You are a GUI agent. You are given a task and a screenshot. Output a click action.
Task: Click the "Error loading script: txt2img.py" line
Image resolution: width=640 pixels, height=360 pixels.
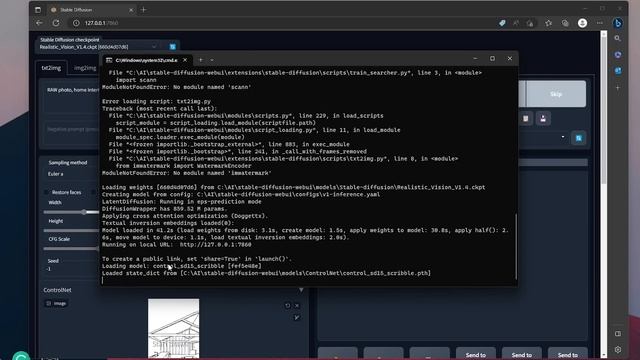(156, 101)
